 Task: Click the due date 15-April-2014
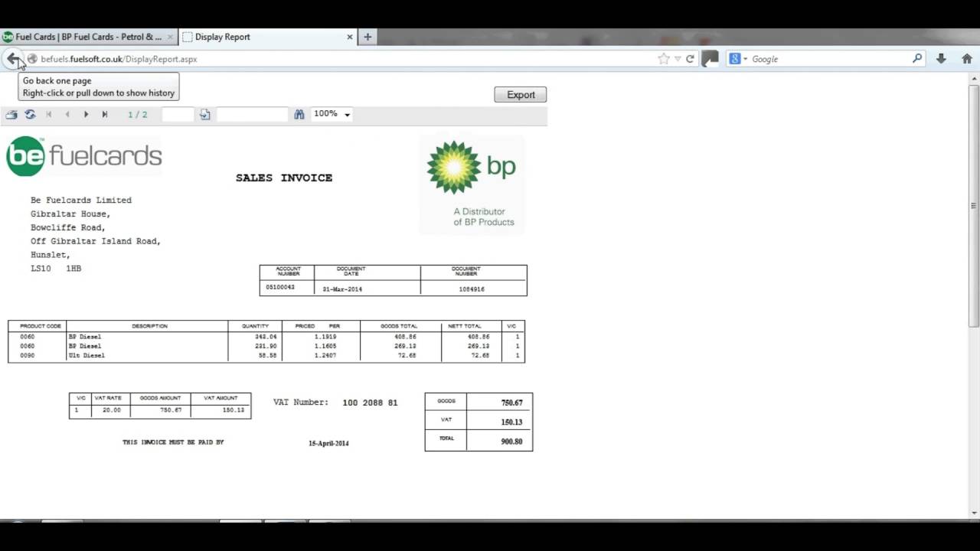click(x=328, y=443)
